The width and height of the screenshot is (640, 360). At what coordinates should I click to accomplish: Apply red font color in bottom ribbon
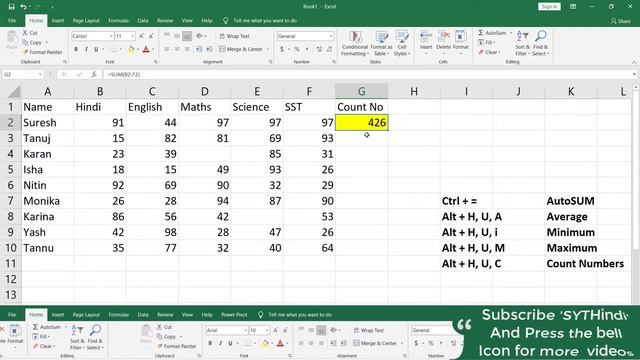(280, 343)
